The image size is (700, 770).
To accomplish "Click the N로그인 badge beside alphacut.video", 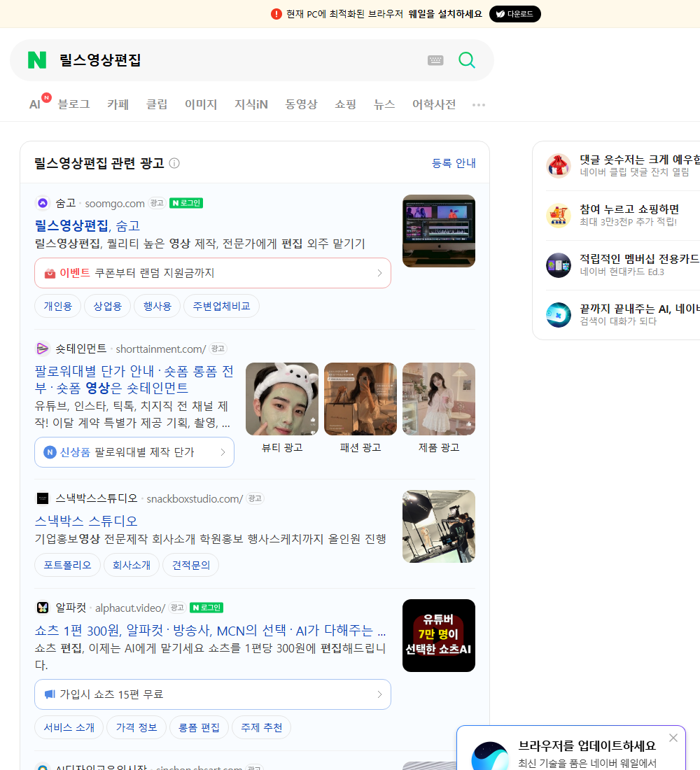I will point(206,608).
